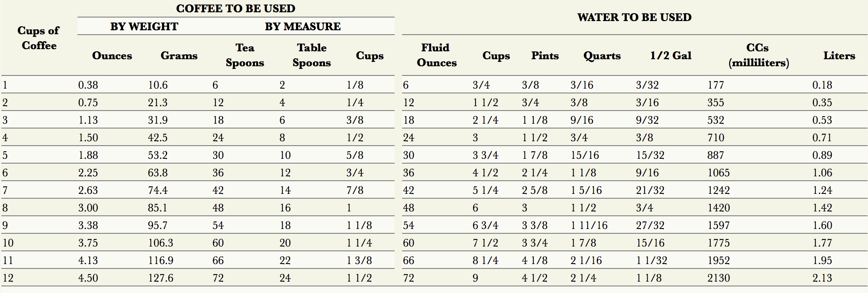Click the "WATER TO BE USED" heading
This screenshot has width=868, height=293.
tap(634, 17)
